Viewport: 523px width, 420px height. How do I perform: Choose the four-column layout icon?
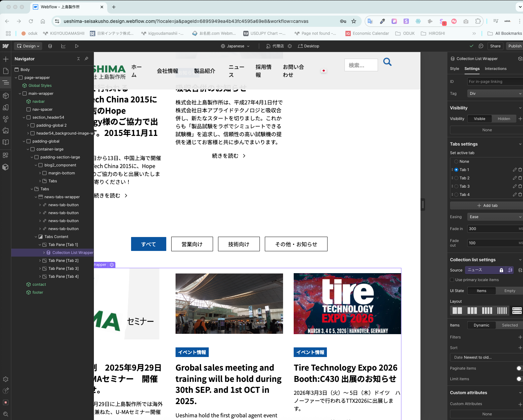(x=487, y=311)
